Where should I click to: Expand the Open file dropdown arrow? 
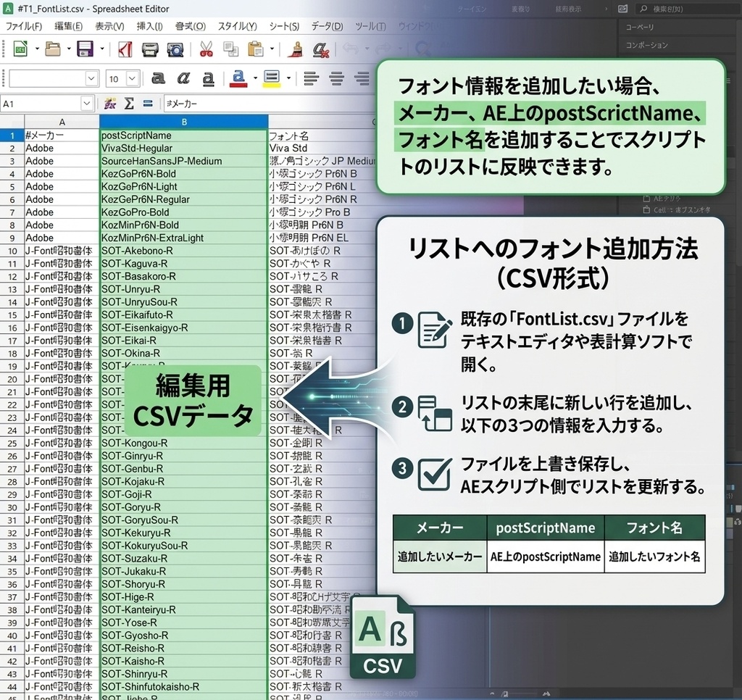[69, 49]
